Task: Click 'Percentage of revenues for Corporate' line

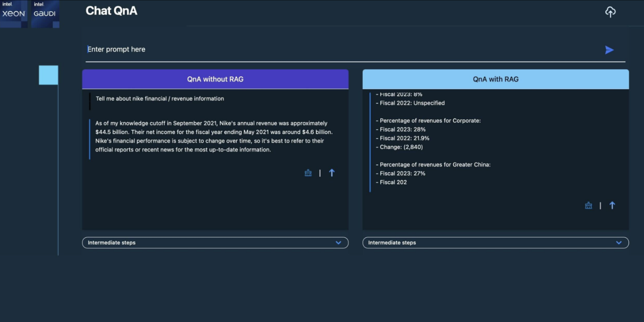Action: [428, 121]
